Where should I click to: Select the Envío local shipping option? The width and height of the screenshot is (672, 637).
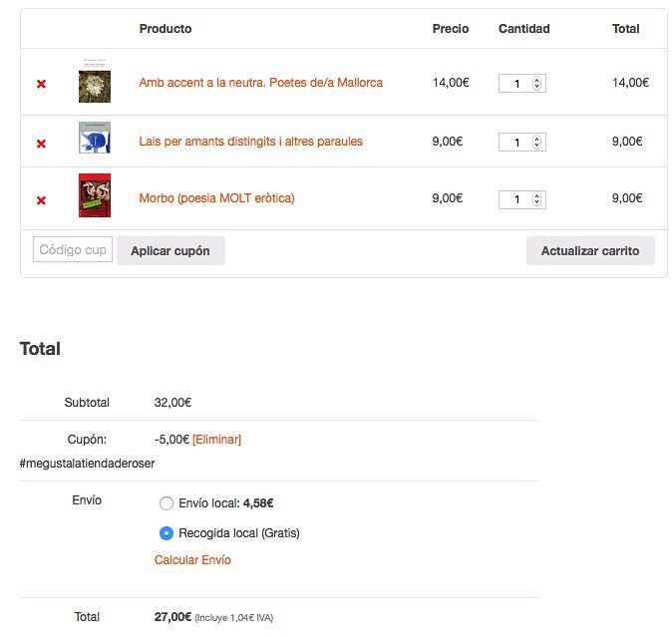click(x=167, y=503)
